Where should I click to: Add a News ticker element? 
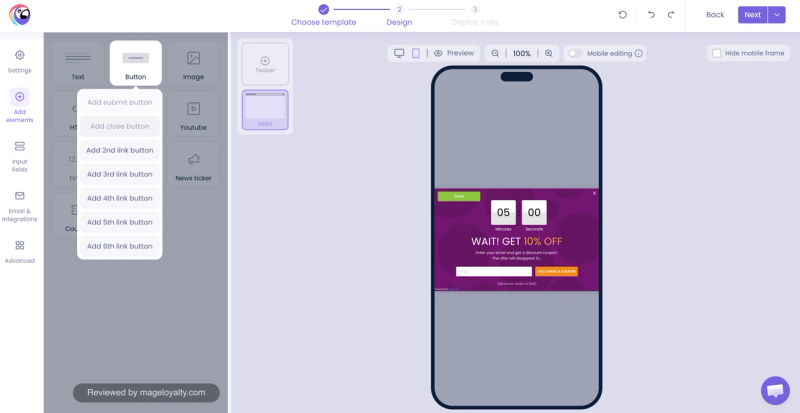pos(193,164)
